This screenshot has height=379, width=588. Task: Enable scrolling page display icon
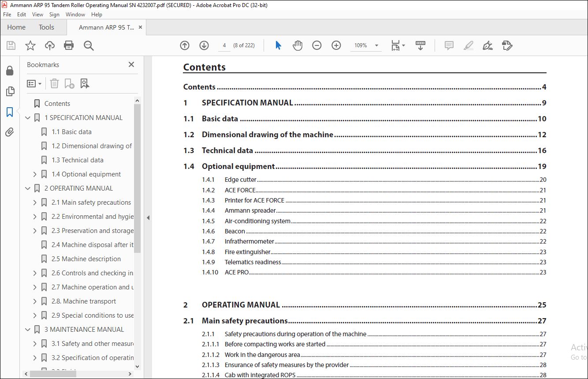(x=421, y=45)
